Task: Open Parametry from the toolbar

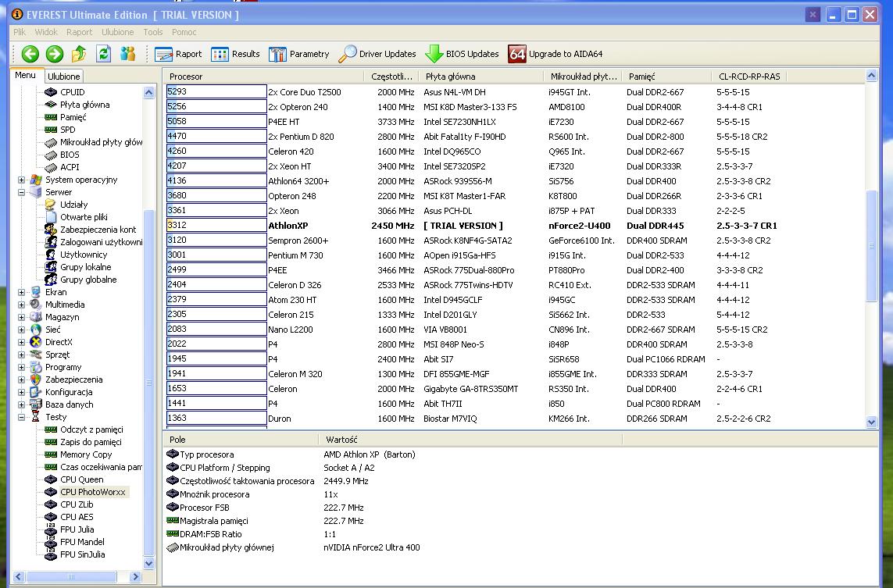Action: 299,54
